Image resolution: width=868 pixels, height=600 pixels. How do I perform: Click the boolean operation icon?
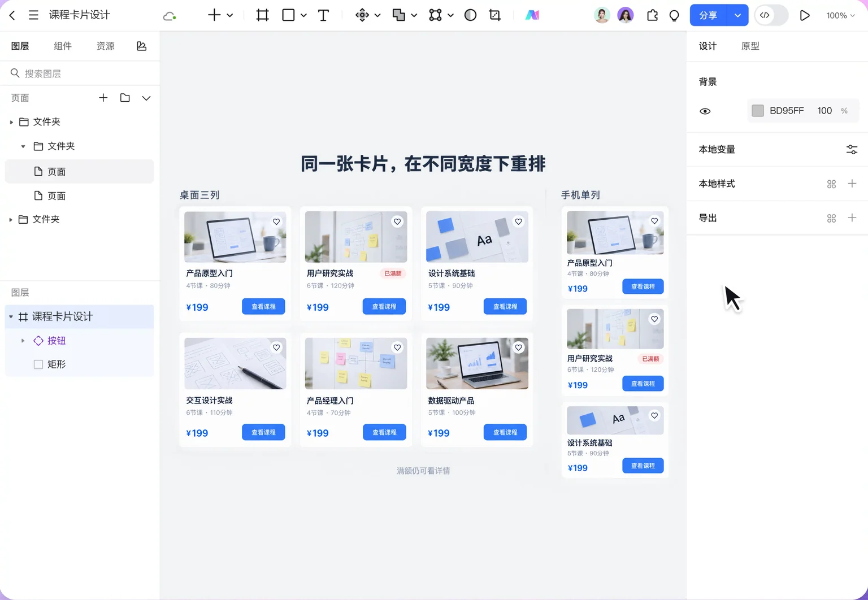(399, 15)
